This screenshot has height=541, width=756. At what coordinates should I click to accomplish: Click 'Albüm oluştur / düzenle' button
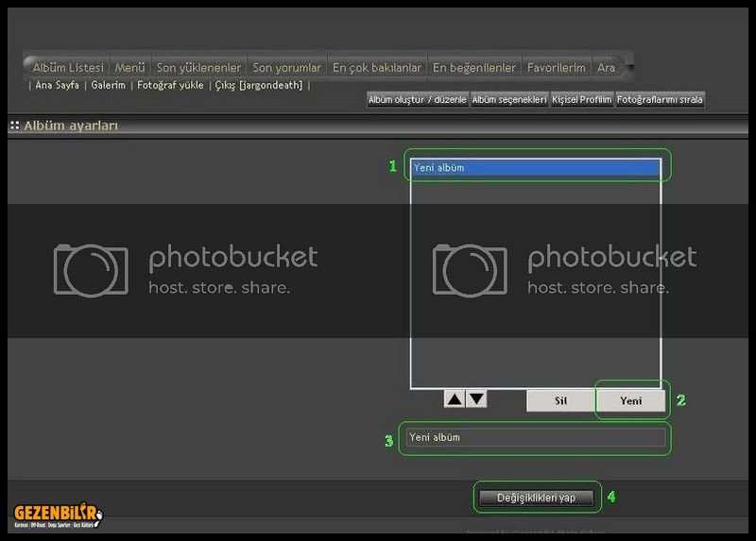[417, 99]
